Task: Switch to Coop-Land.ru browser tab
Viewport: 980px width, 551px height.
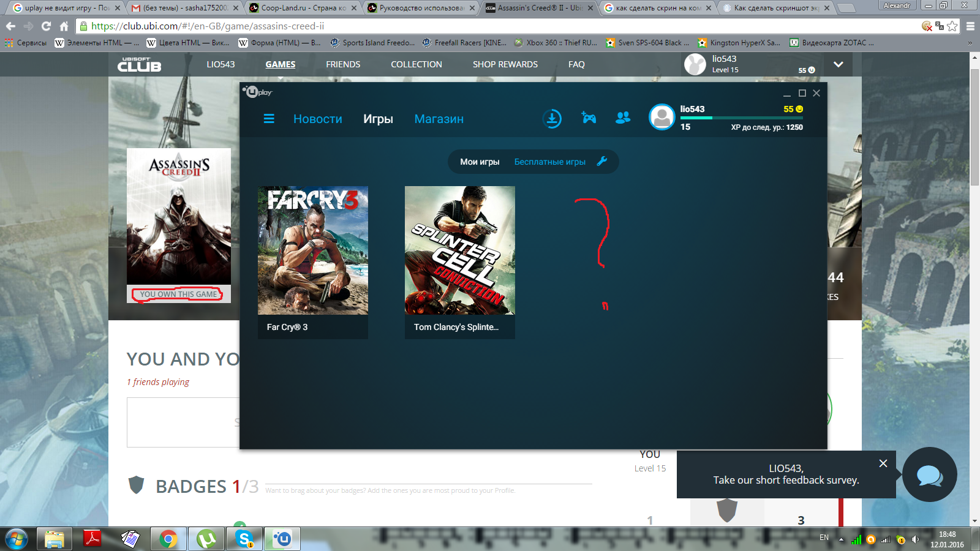Action: pos(303,8)
